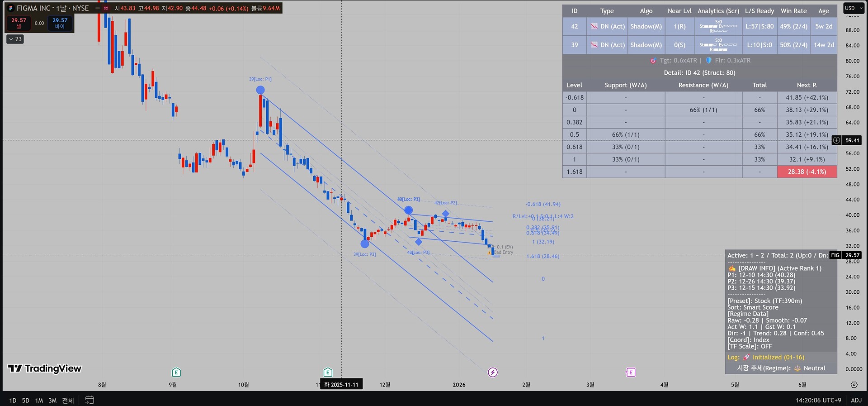868x406 pixels.
Task: Click the FIG 29.57 price label on axis
Action: [845, 255]
